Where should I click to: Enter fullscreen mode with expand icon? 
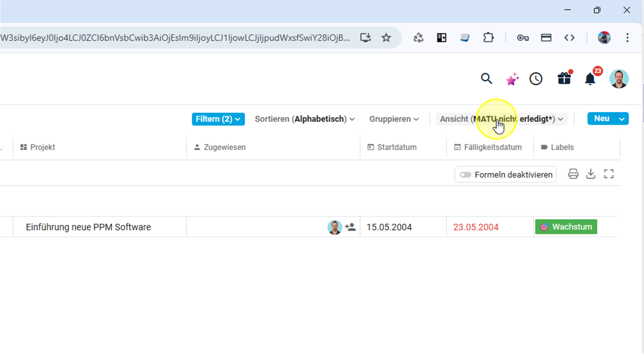click(x=609, y=174)
